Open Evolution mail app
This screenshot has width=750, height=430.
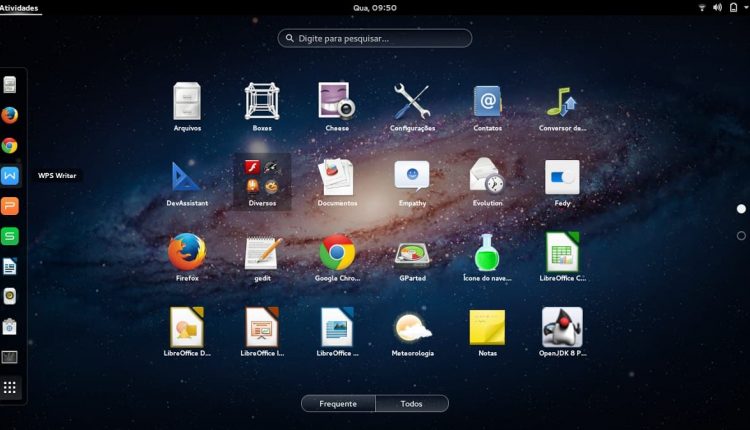point(487,176)
